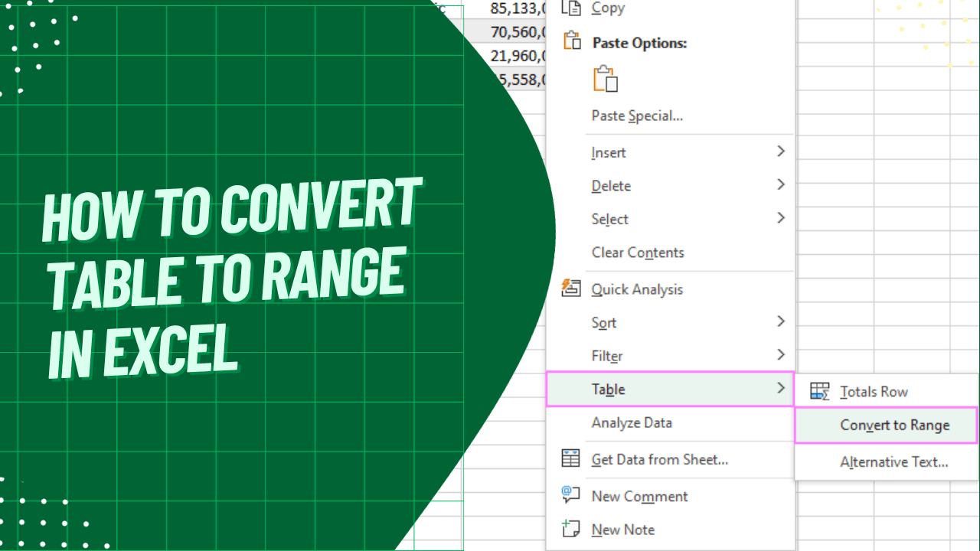Expand the Filter submenu arrow
Image resolution: width=980 pixels, height=551 pixels.
pos(782,355)
